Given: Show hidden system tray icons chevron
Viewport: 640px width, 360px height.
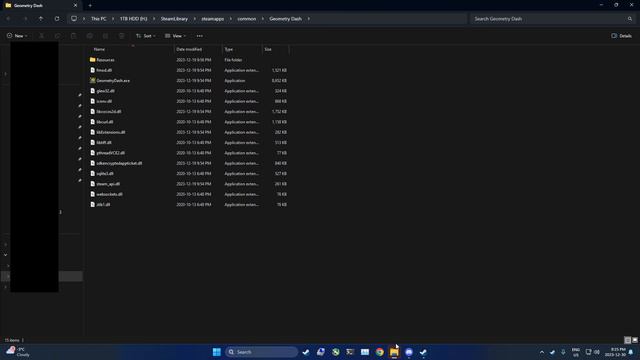Looking at the screenshot, I should 542,352.
